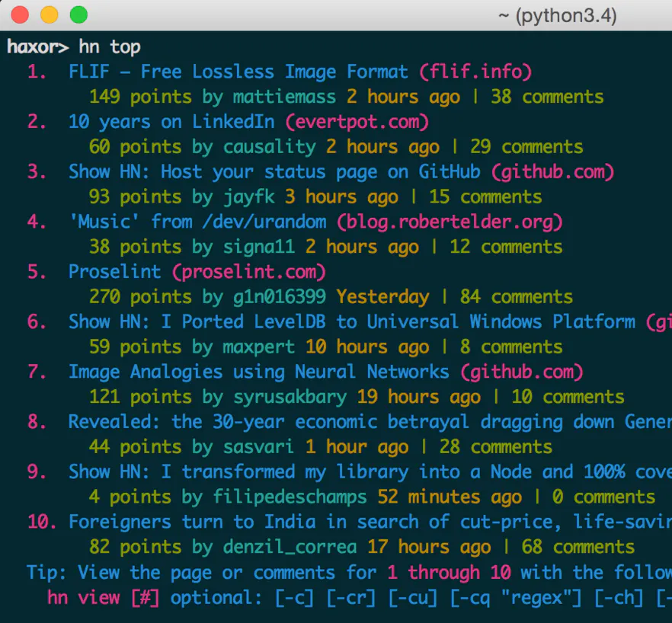The height and width of the screenshot is (623, 672).
Task: Click username syrusakbary under story seven
Action: 290,398
